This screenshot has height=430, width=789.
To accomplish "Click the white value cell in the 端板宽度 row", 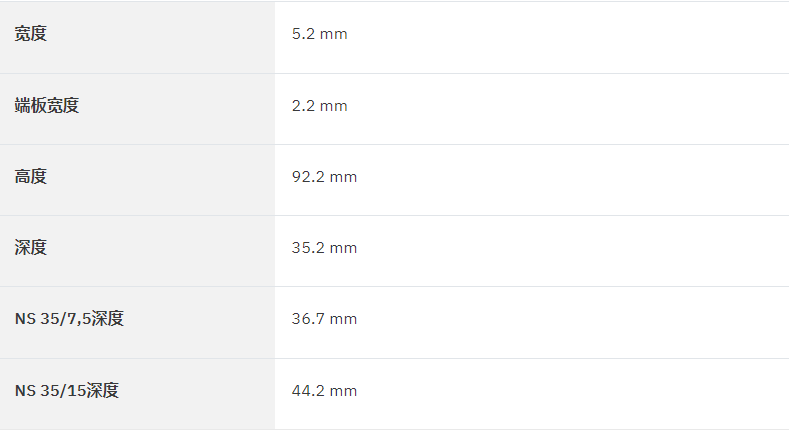I will pyautogui.click(x=532, y=109).
